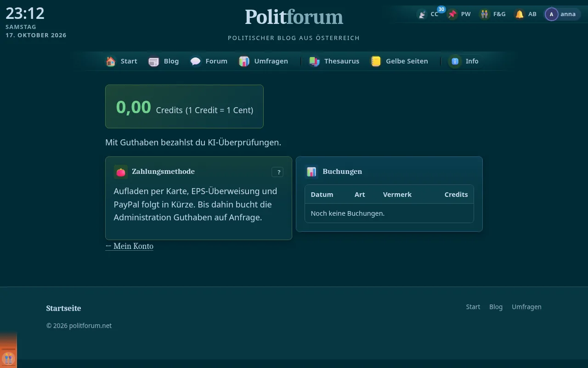Viewport: 588px width, 368px height.
Task: Open the Zahlungsmethode question mark help
Action: click(x=277, y=172)
